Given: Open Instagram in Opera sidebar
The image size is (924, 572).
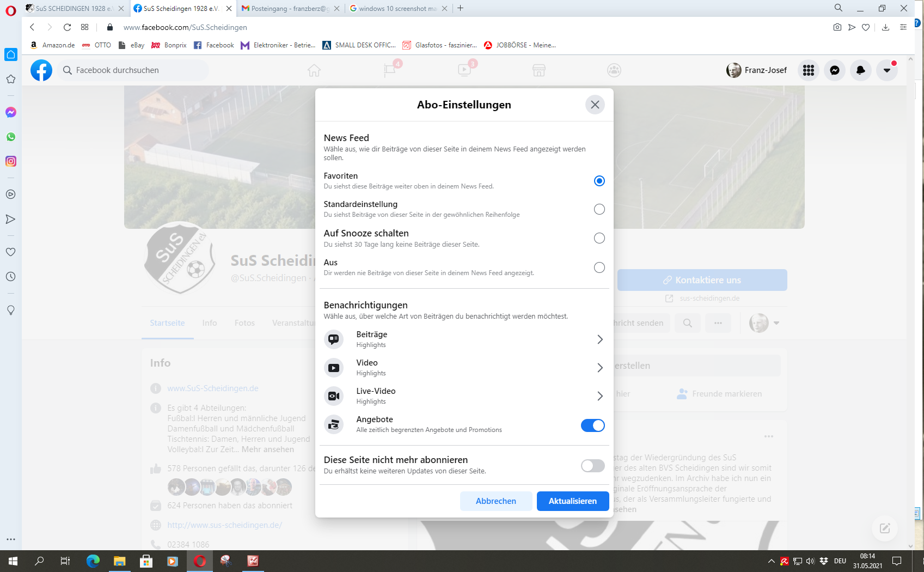Looking at the screenshot, I should point(11,161).
